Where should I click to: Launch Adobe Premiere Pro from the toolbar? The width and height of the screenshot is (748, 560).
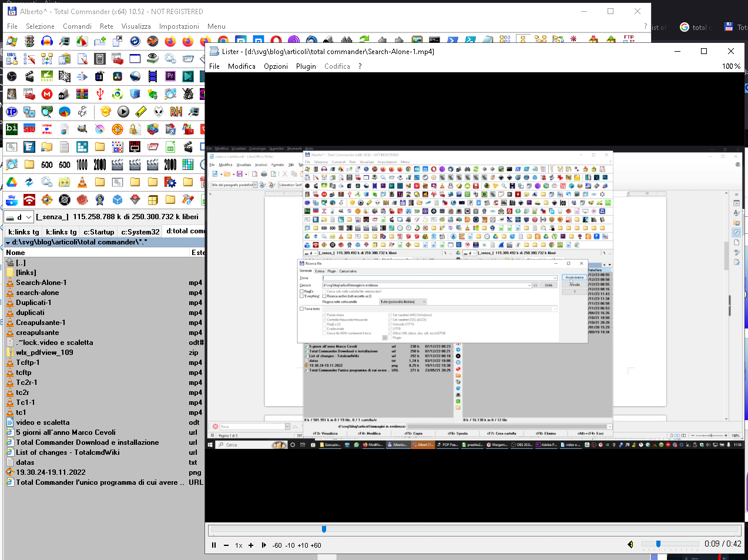point(170,76)
